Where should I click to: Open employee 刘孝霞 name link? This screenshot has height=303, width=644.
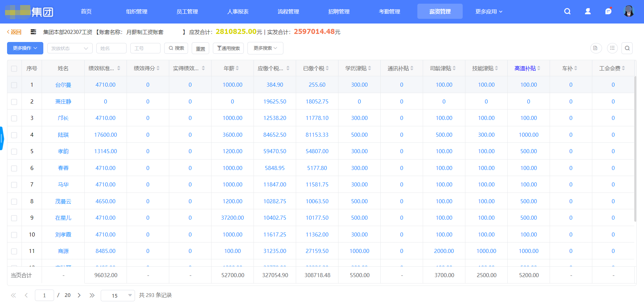tap(63, 234)
